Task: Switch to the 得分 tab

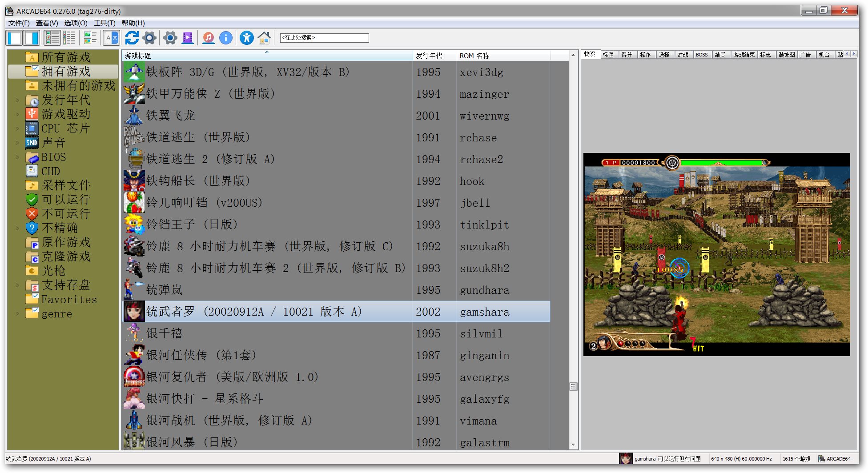Action: [x=627, y=55]
